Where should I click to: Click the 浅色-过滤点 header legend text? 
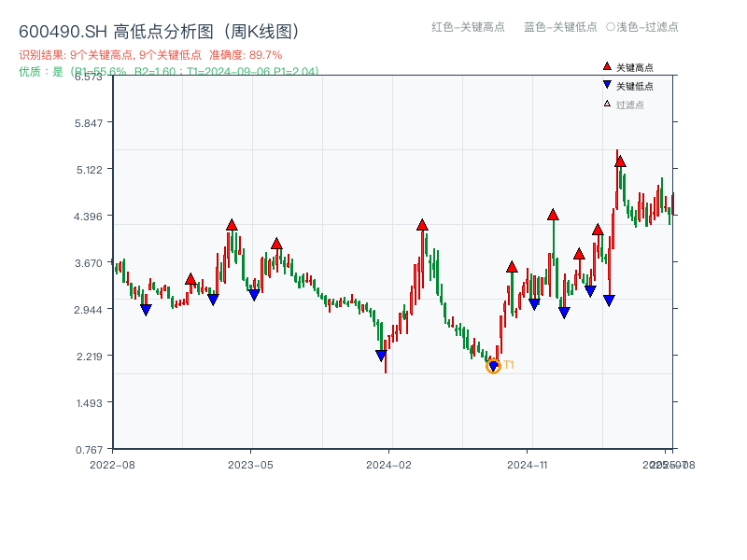point(647,27)
